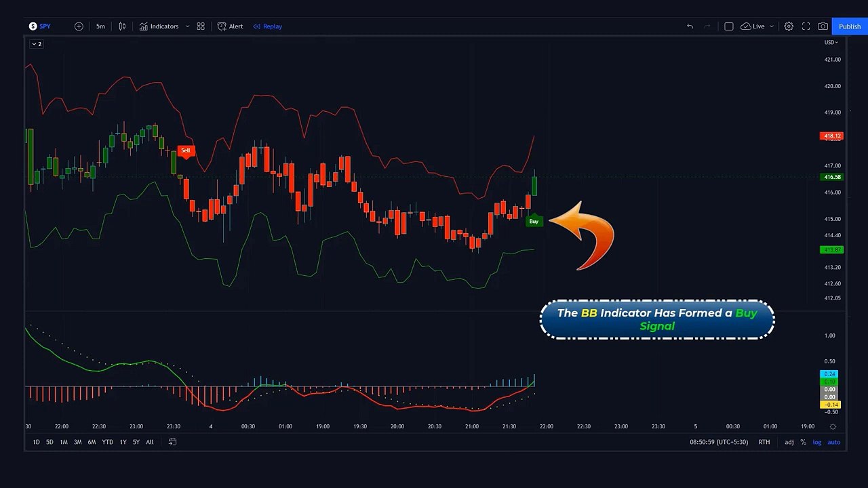Add a compare symbol with plus icon
Image resolution: width=868 pixels, height=488 pixels.
(79, 26)
